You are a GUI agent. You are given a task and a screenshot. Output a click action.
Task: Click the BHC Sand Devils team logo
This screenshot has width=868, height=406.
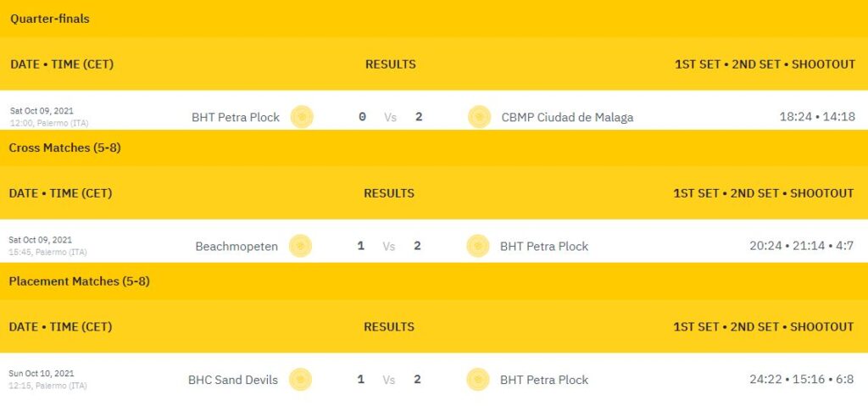pyautogui.click(x=300, y=380)
